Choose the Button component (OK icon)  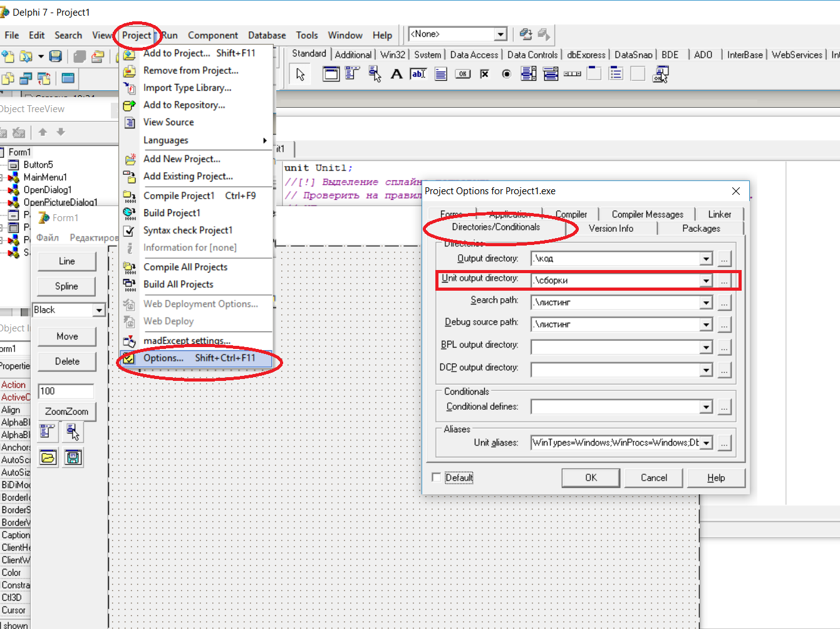point(462,74)
